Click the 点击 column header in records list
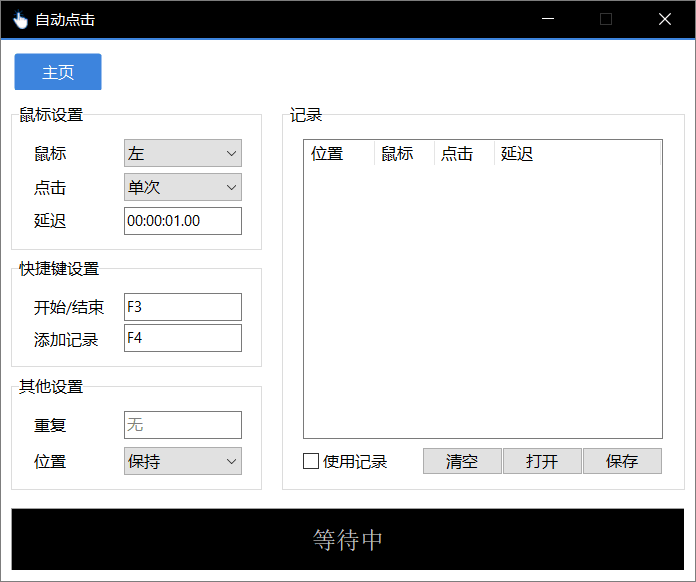 tap(464, 153)
